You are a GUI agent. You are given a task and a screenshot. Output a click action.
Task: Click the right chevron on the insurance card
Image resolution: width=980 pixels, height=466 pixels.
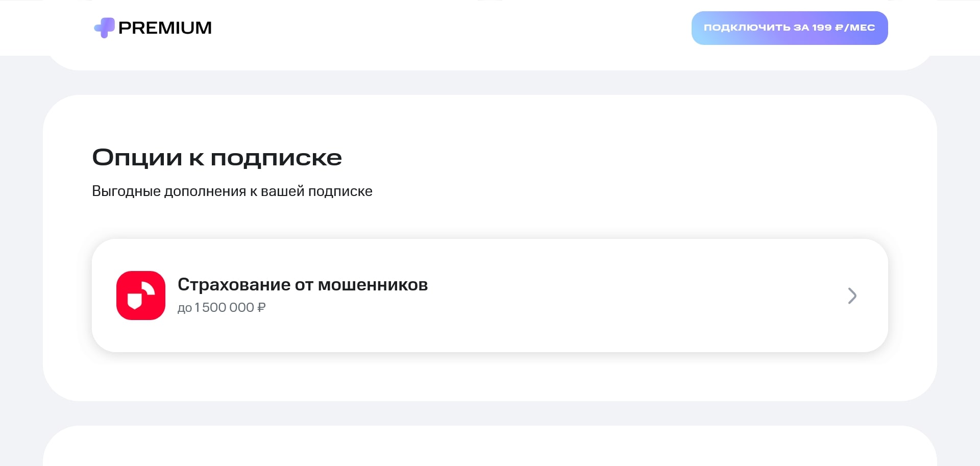click(x=852, y=296)
